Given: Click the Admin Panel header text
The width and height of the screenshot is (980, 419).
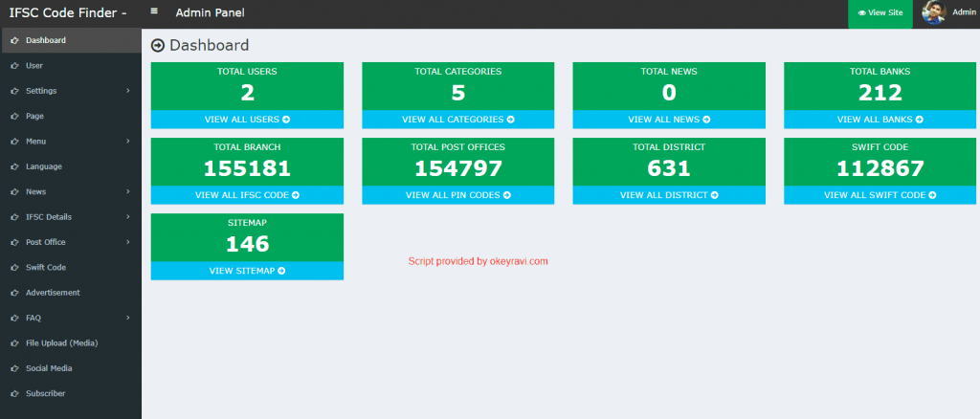Looking at the screenshot, I should click(210, 12).
